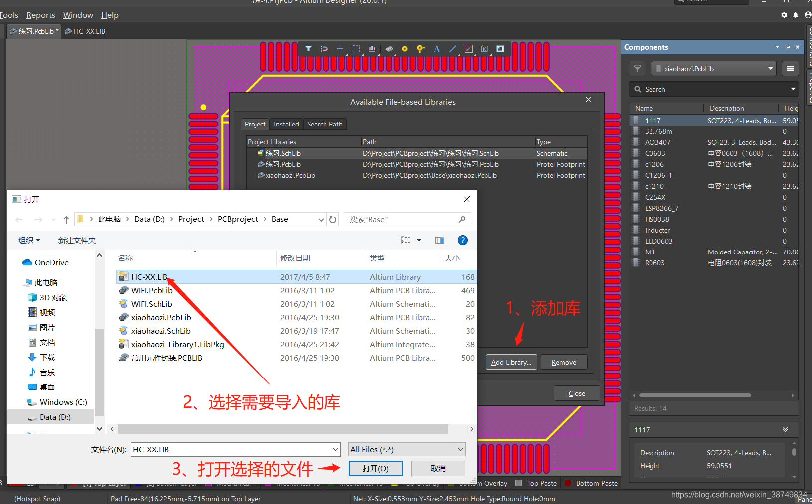Image resolution: width=812 pixels, height=504 pixels.
Task: Toggle Top Paste layer color box
Action: (x=518, y=483)
